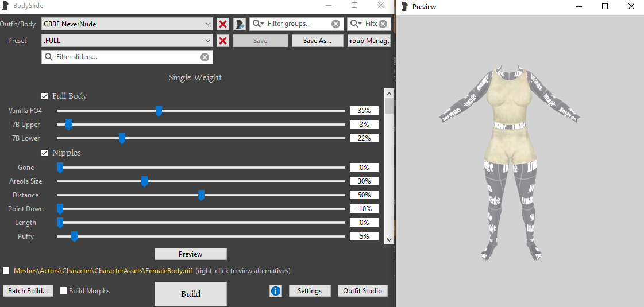Delete the .FULL preset with red X
644x307 pixels.
[223, 41]
